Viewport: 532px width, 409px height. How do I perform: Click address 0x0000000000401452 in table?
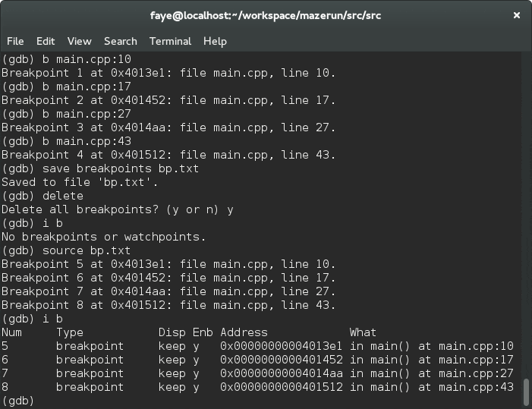click(282, 360)
